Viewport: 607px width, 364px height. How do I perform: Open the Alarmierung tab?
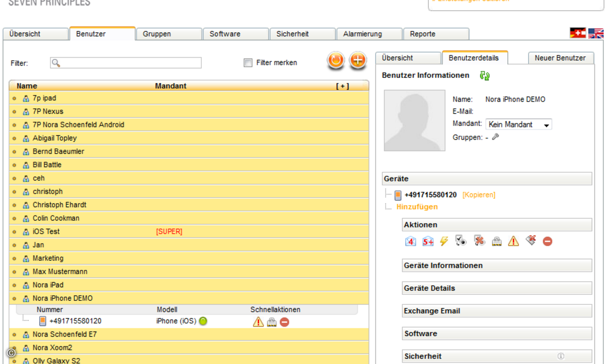click(x=369, y=34)
